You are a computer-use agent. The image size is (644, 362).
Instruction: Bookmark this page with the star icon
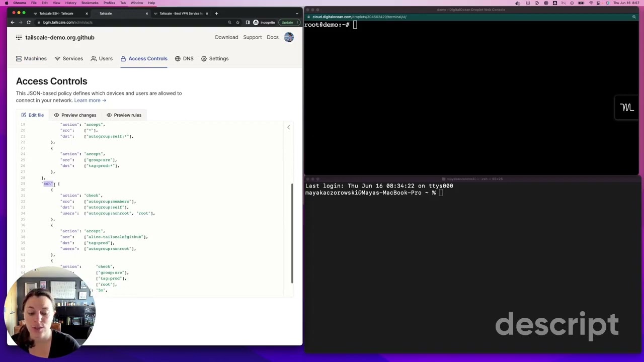pyautogui.click(x=237, y=22)
